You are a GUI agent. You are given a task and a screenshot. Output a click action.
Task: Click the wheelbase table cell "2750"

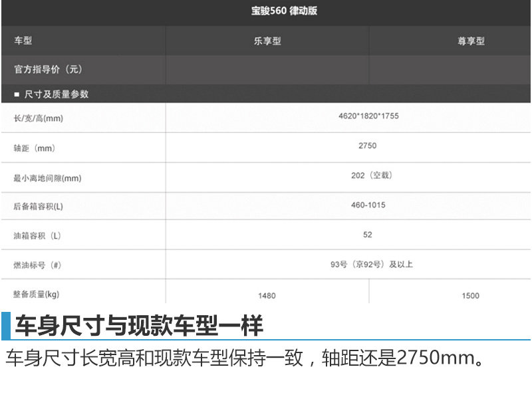(x=368, y=146)
